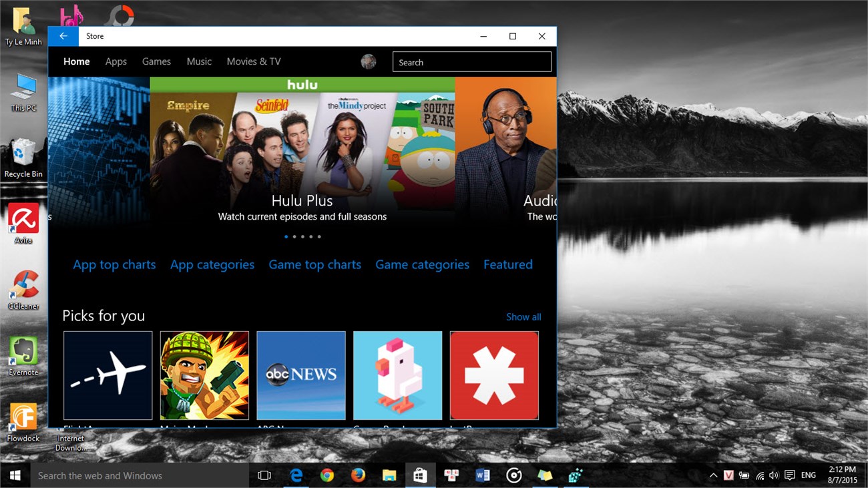Switch to the Games tab
Image resolution: width=868 pixels, height=488 pixels.
tap(157, 61)
